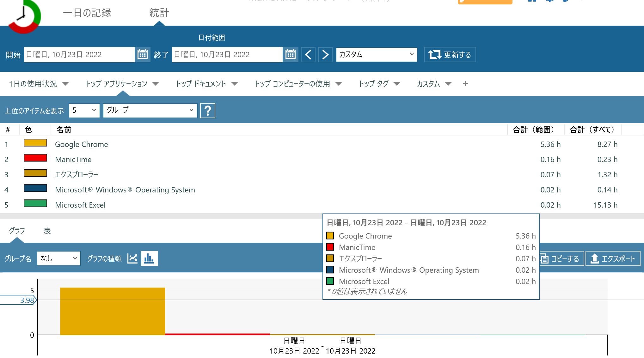644x358 pixels.
Task: Add a new statistics tab with plus
Action: [465, 84]
